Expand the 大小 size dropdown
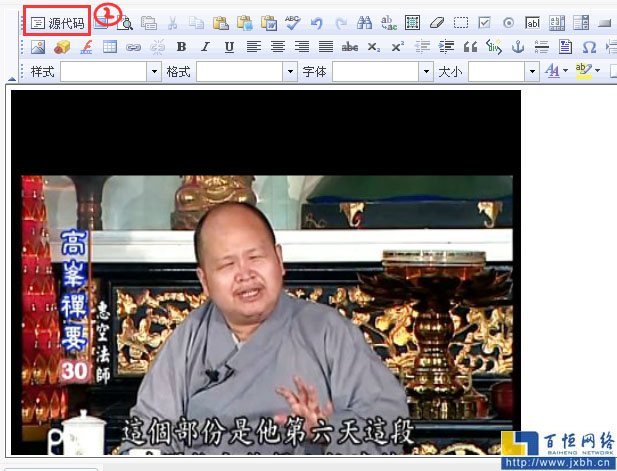The height and width of the screenshot is (471, 617). (532, 72)
